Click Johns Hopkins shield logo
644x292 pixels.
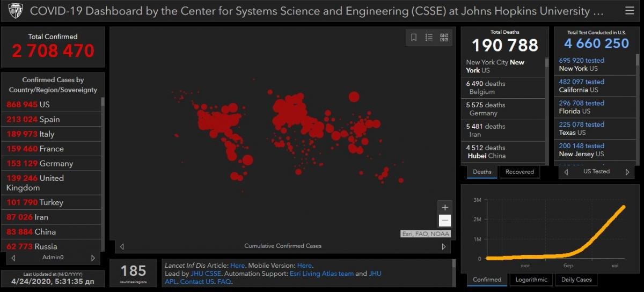click(16, 11)
